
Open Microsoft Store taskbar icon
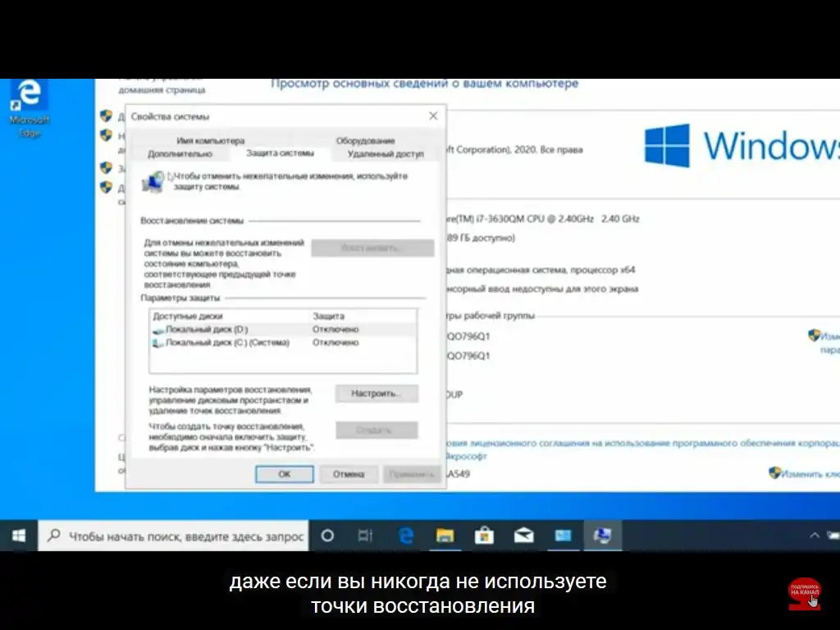484,536
